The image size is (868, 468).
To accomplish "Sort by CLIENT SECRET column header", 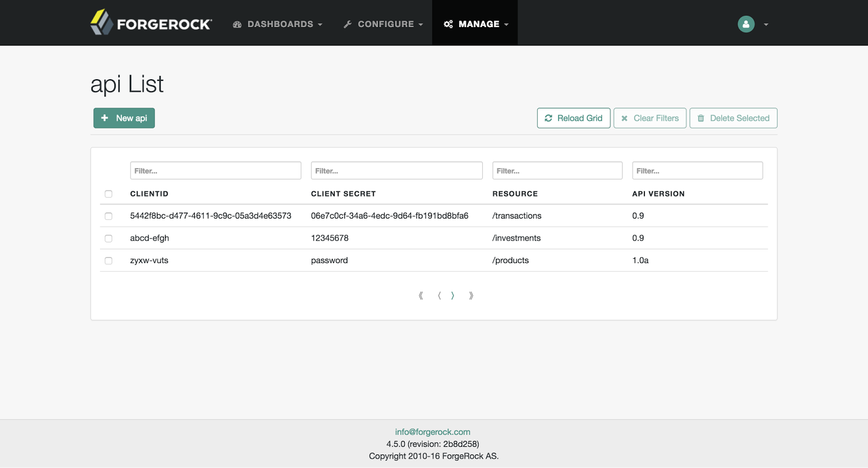I will pyautogui.click(x=343, y=194).
